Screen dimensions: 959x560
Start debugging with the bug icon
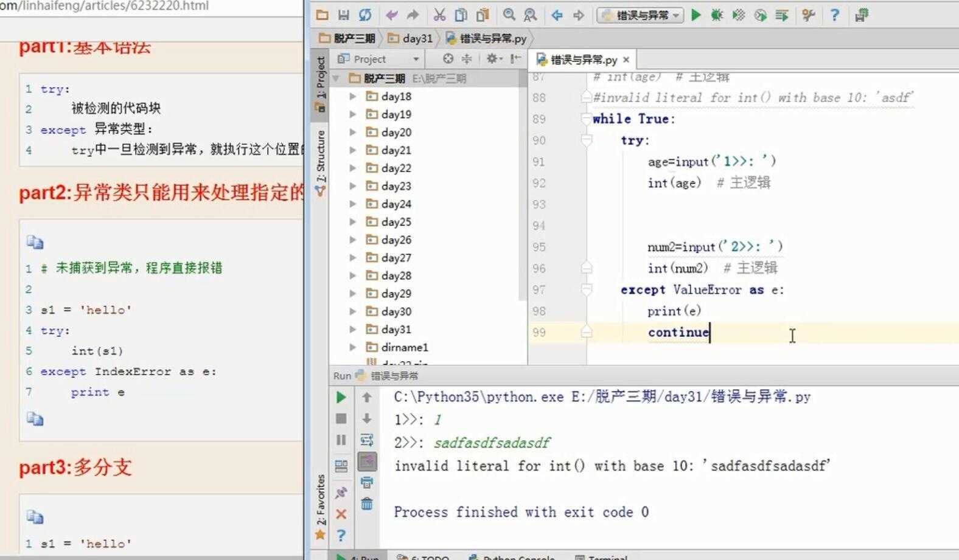coord(717,15)
